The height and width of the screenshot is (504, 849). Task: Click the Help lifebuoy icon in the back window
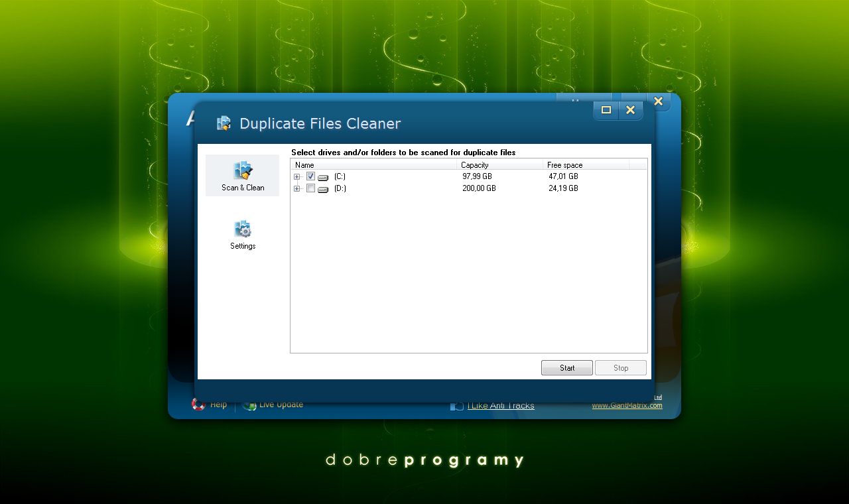tap(198, 405)
